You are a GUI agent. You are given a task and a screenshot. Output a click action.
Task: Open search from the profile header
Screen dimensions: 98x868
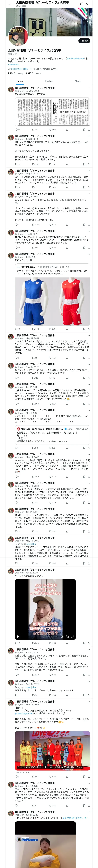[88, 4]
